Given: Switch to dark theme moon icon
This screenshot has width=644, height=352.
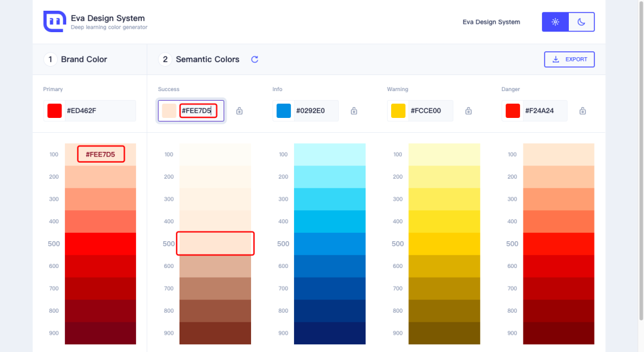Looking at the screenshot, I should (581, 22).
